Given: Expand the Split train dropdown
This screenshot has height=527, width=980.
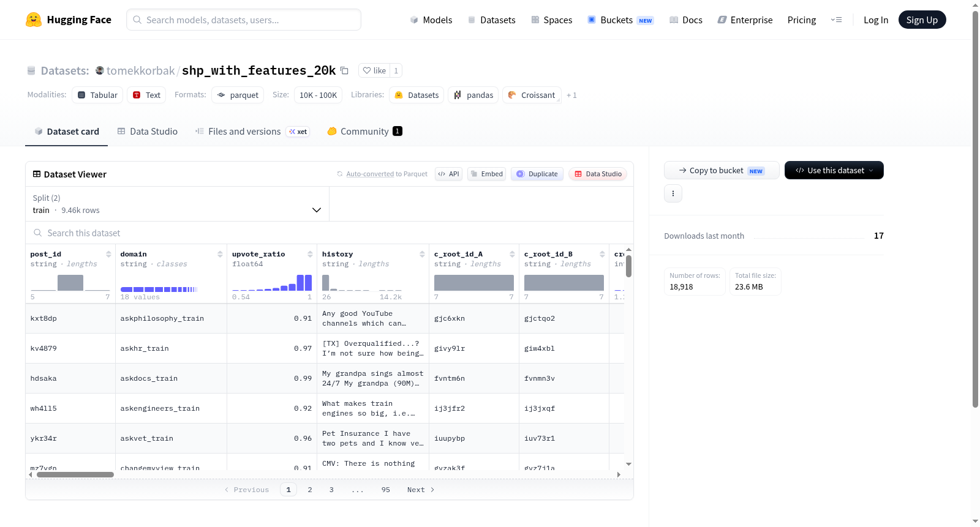Looking at the screenshot, I should tap(178, 204).
